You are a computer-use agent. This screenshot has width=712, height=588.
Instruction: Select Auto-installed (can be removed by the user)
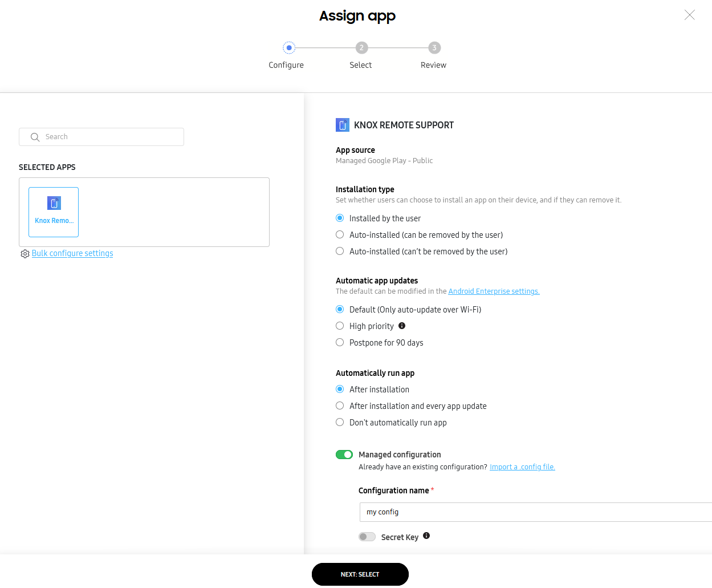point(340,234)
